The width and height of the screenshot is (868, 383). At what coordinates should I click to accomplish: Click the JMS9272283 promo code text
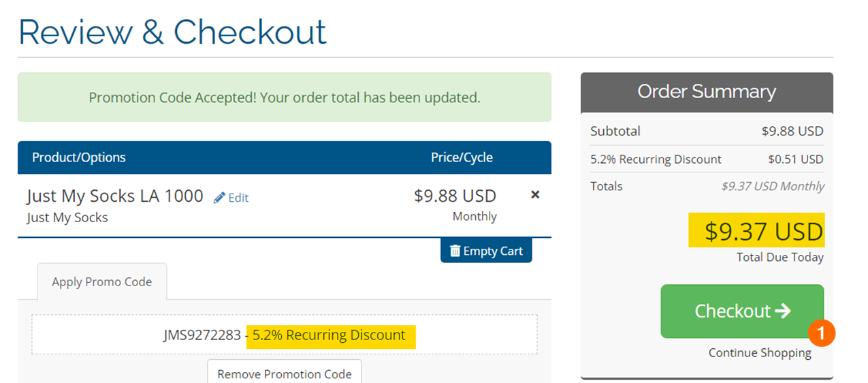202,335
